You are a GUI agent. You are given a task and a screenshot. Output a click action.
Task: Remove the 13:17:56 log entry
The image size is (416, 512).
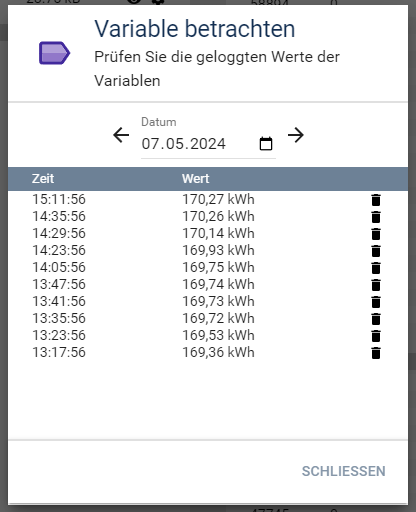376,353
